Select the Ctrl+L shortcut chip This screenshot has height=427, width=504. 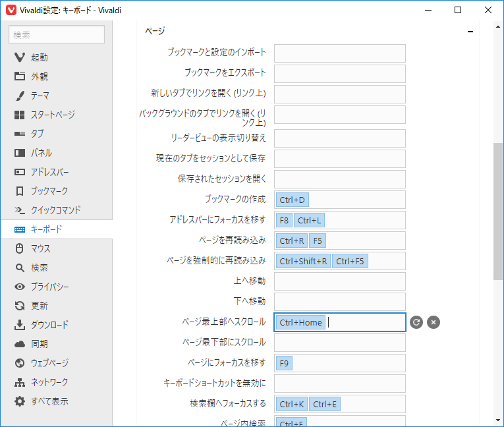[309, 220]
